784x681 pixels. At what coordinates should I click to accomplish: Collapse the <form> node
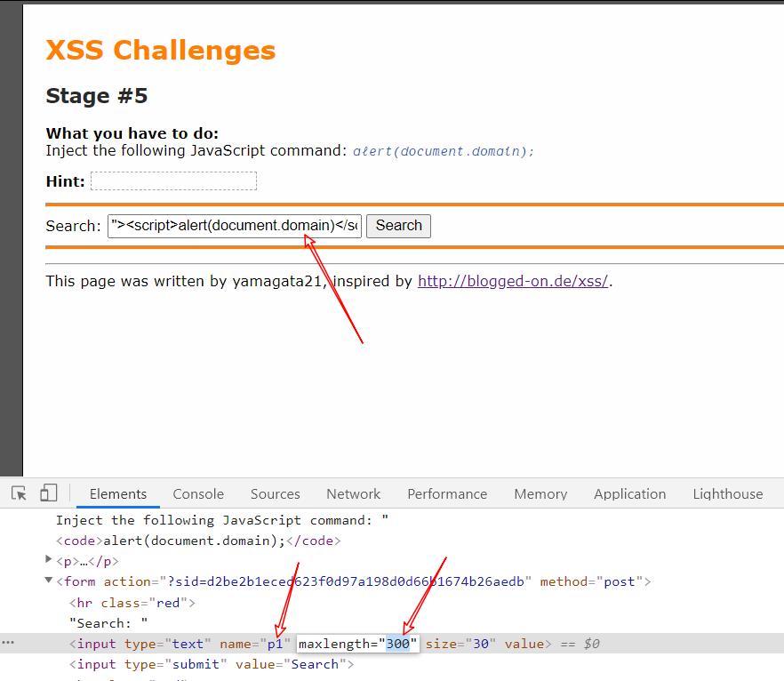[49, 580]
